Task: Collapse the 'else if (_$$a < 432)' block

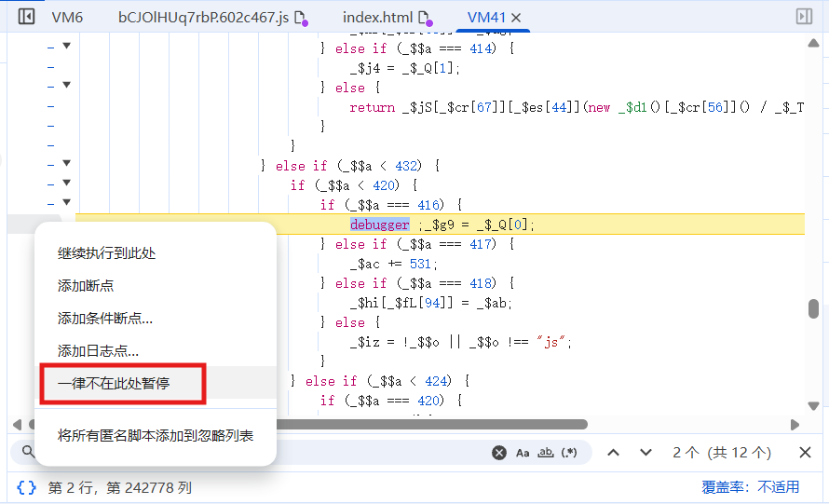Action: pyautogui.click(x=66, y=164)
